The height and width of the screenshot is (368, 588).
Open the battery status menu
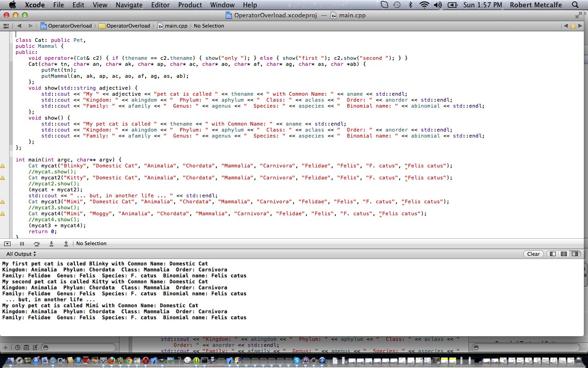[x=452, y=5]
